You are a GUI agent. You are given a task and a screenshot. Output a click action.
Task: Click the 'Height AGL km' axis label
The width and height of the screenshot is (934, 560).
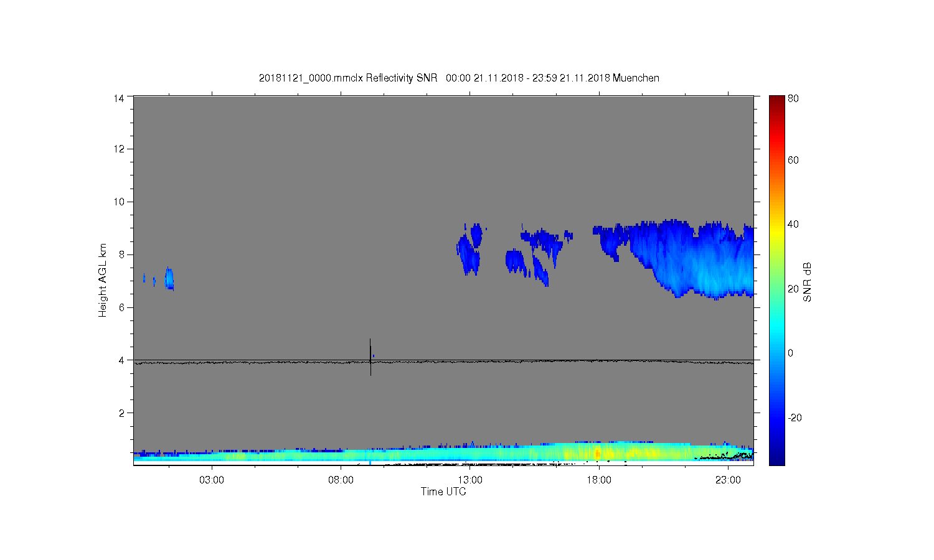click(x=103, y=281)
